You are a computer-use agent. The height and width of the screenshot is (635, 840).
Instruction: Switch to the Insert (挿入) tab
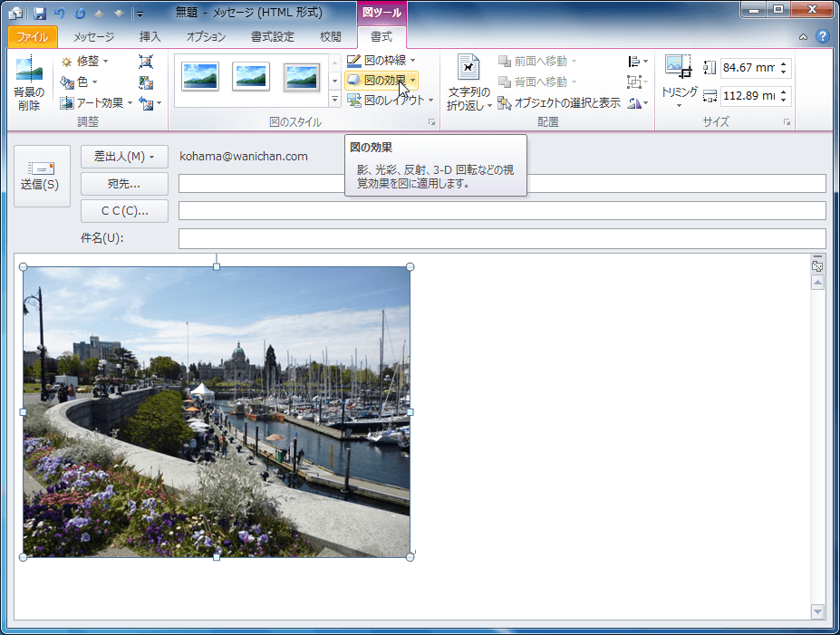click(150, 36)
